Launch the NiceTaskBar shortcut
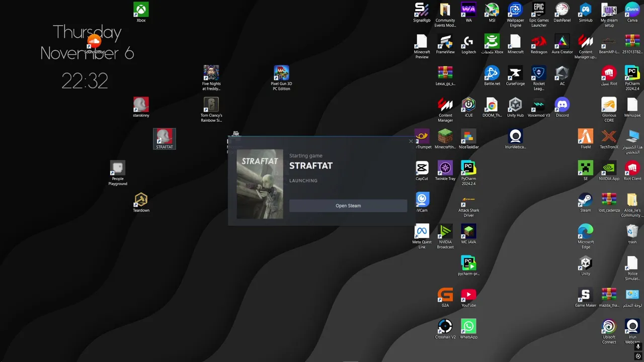The width and height of the screenshot is (644, 362). pyautogui.click(x=468, y=139)
